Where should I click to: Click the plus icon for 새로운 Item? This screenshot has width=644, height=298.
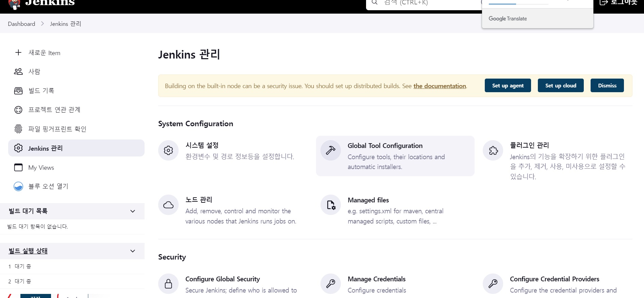[18, 52]
